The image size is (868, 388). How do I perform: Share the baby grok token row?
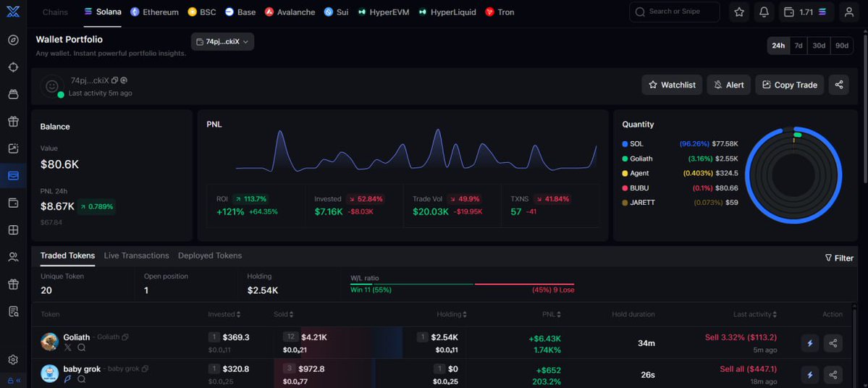pyautogui.click(x=833, y=375)
